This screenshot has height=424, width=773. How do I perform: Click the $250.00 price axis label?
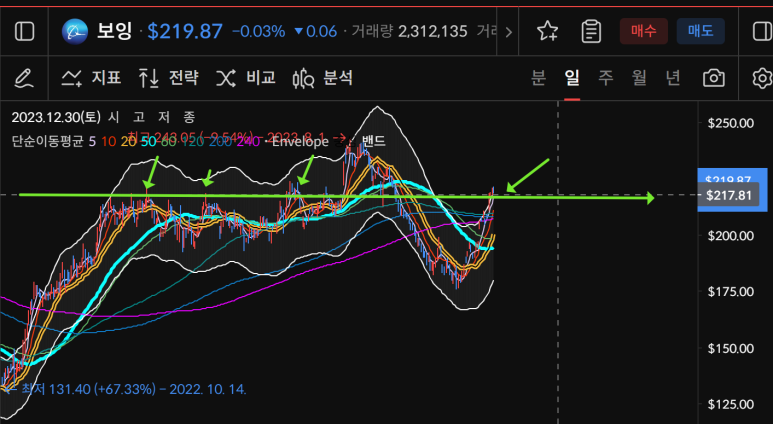tap(730, 123)
